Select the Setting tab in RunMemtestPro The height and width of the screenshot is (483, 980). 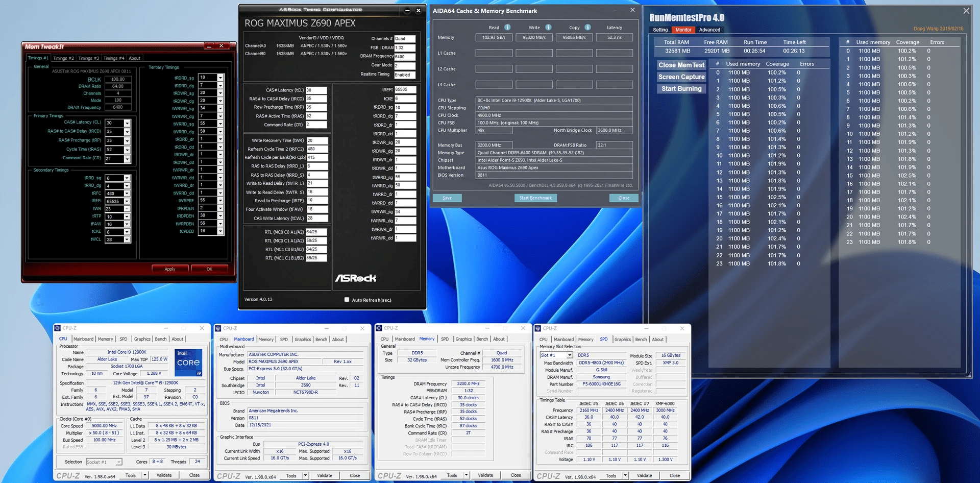coord(660,30)
